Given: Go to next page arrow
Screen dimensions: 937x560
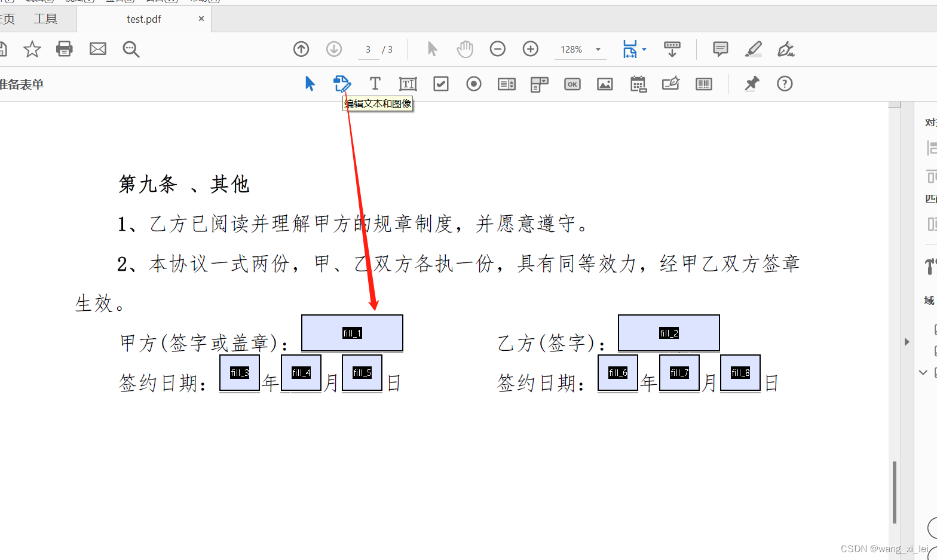Looking at the screenshot, I should pos(334,49).
